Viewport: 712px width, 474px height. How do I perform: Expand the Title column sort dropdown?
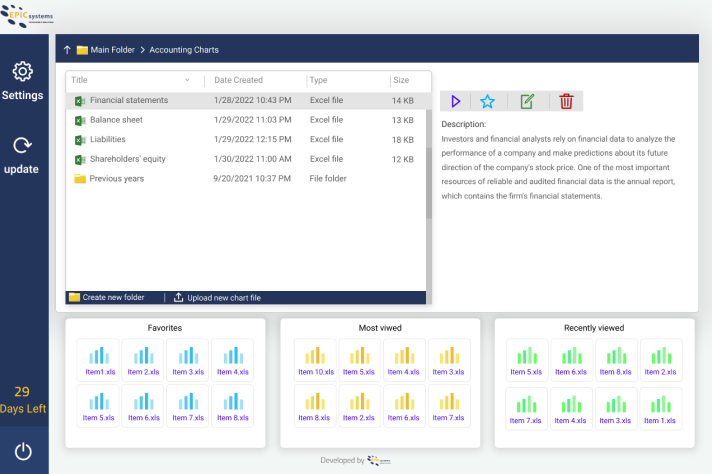point(187,80)
